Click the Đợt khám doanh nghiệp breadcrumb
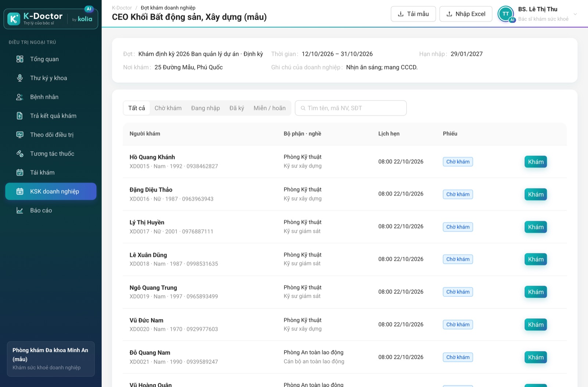The width and height of the screenshot is (588, 387). point(168,8)
